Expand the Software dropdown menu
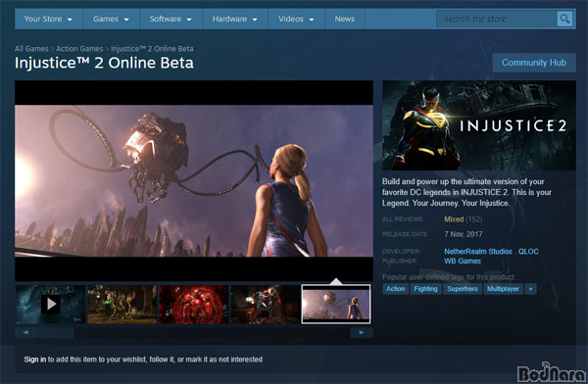Image resolution: width=588 pixels, height=384 pixels. (171, 19)
